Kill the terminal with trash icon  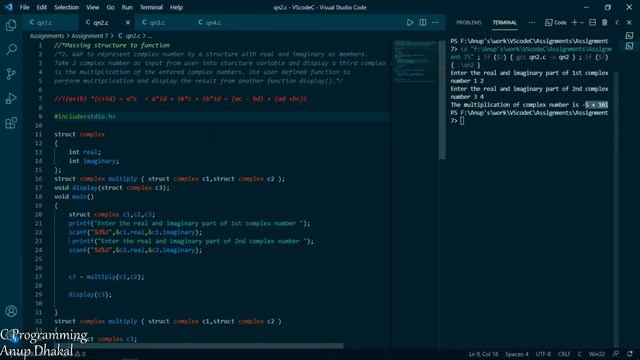pos(604,22)
